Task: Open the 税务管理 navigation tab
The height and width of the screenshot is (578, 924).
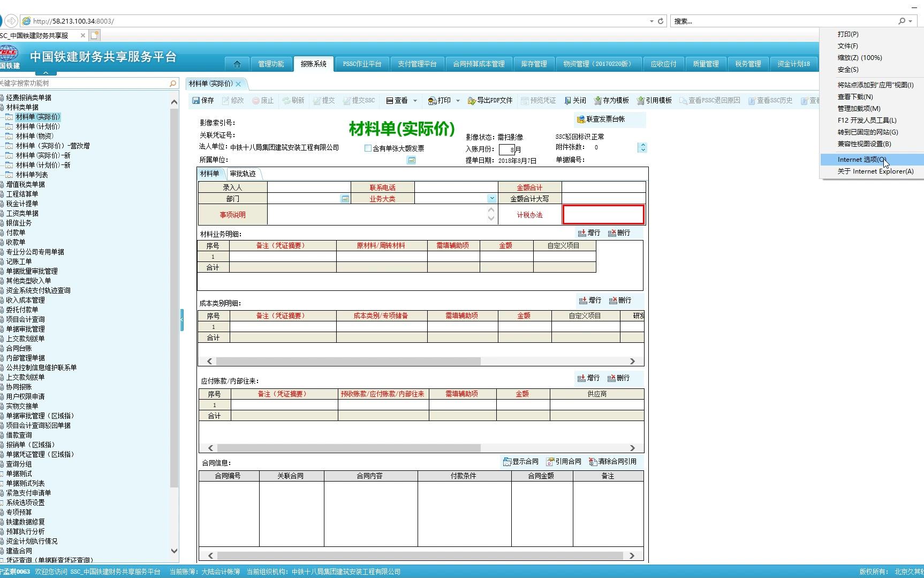Action: pyautogui.click(x=748, y=64)
